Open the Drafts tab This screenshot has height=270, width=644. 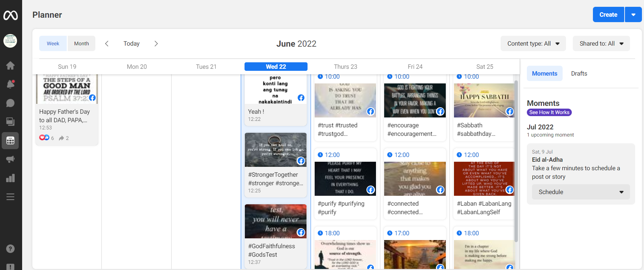579,74
